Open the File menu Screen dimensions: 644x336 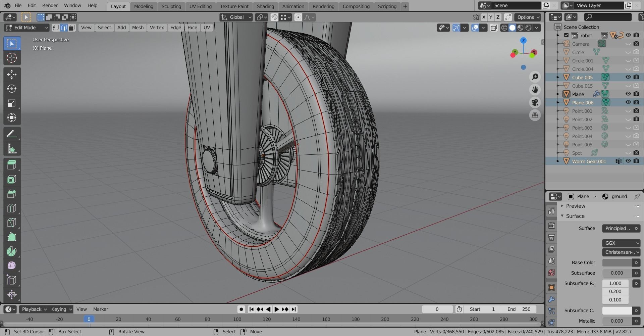point(18,5)
